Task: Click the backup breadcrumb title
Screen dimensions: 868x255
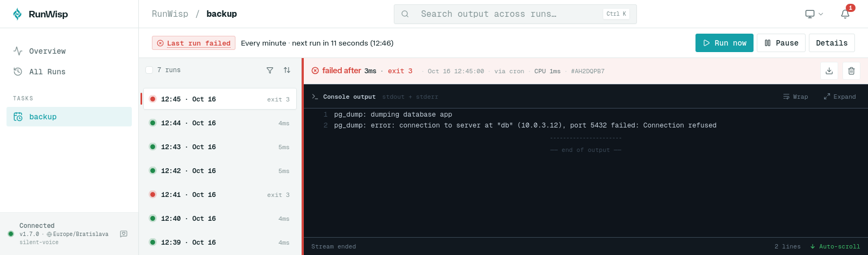Action: 221,14
